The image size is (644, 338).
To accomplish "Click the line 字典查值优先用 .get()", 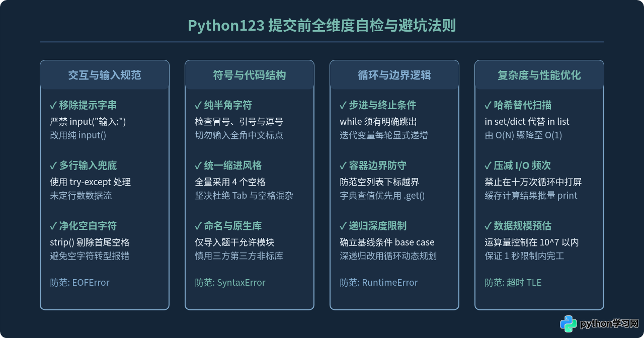I will pyautogui.click(x=382, y=195).
